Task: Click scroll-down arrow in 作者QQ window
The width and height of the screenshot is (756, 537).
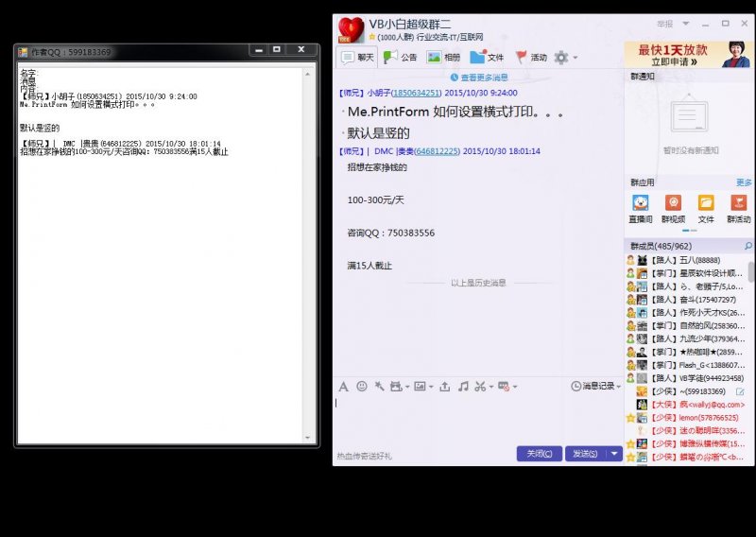Action: click(x=308, y=438)
